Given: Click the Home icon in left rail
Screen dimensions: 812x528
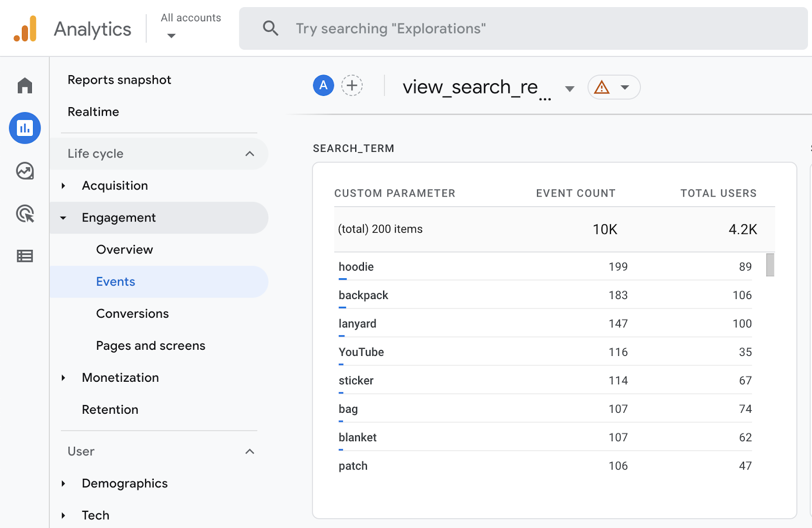Looking at the screenshot, I should (24, 85).
